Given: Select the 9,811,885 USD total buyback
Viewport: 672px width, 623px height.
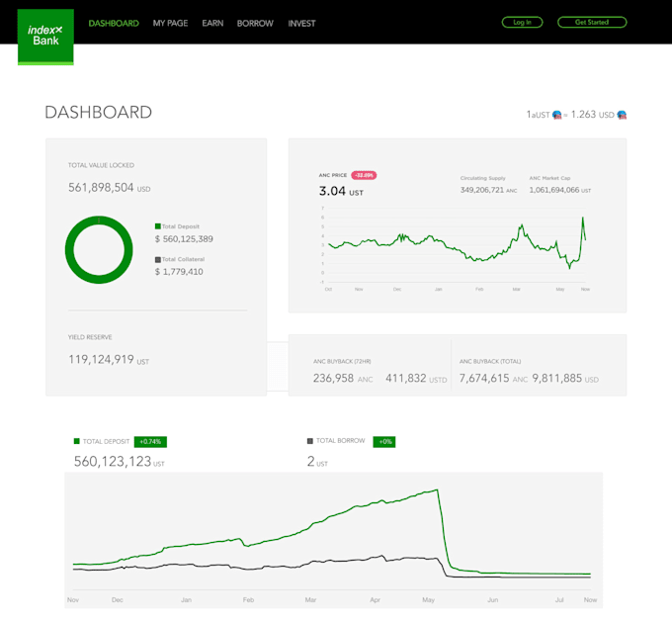Looking at the screenshot, I should 557,378.
